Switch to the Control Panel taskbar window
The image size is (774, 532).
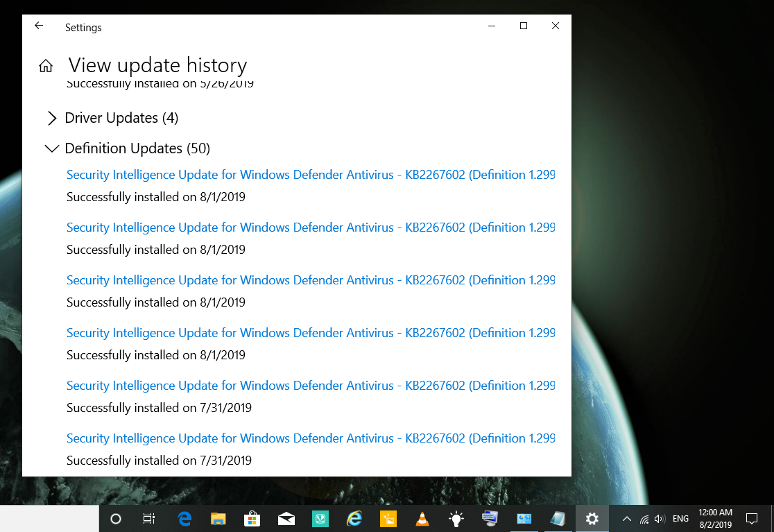[524, 519]
